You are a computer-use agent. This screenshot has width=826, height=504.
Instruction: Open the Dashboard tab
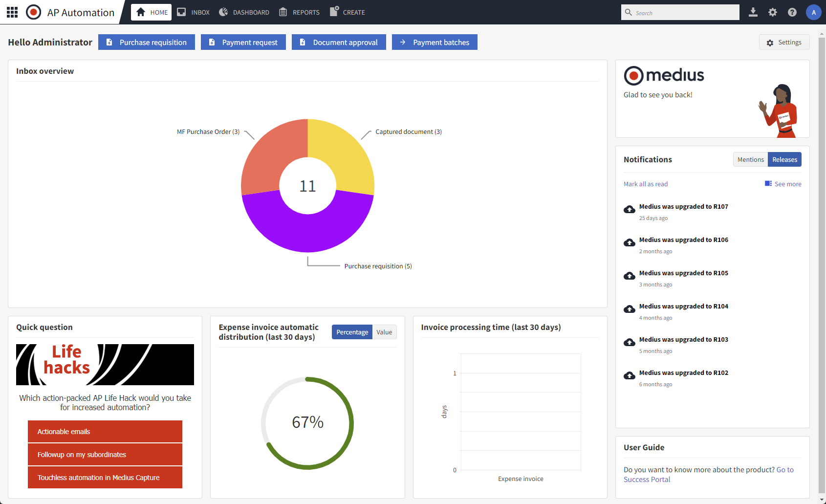click(x=244, y=12)
